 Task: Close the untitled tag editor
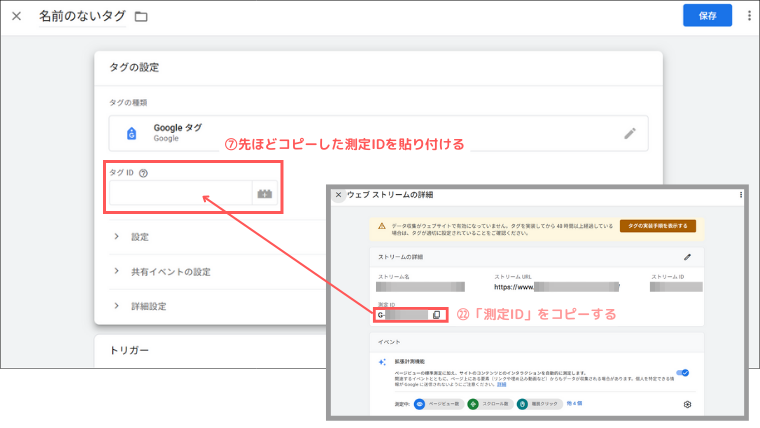[16, 16]
